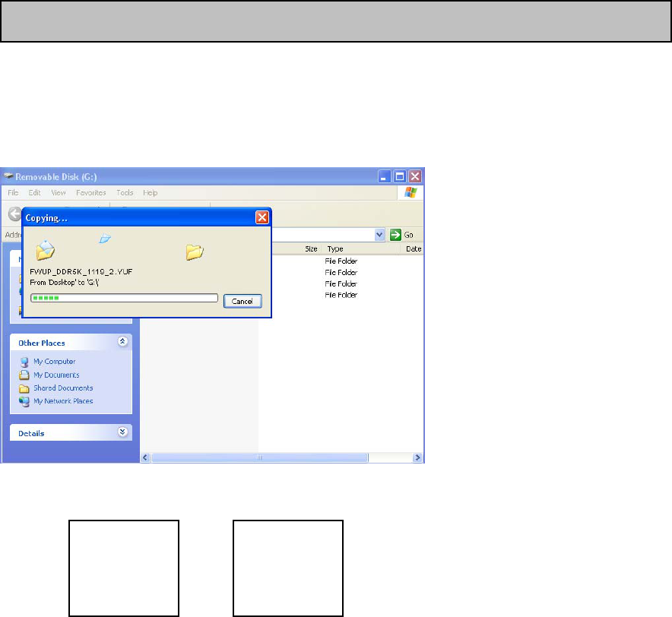Click the horizontal scrollbar thumb
The height and width of the screenshot is (617, 672).
tap(259, 457)
